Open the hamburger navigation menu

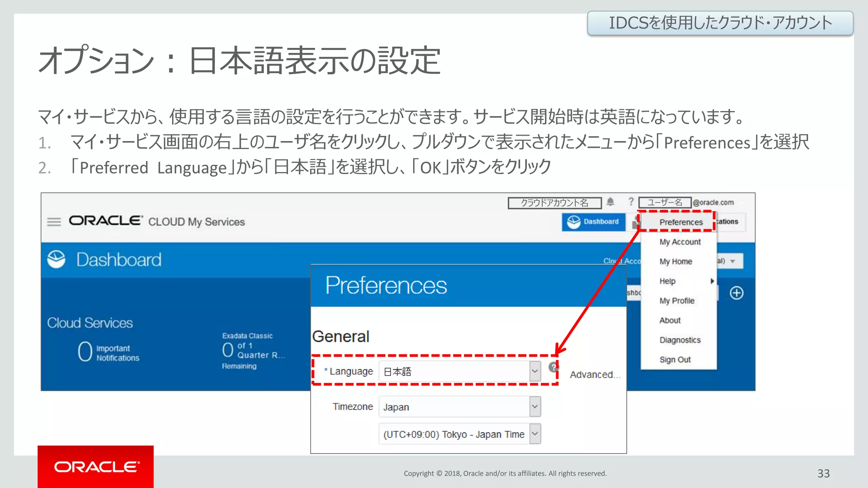tap(54, 222)
